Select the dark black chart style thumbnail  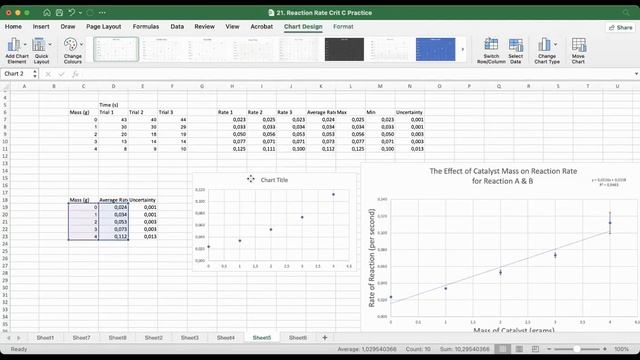pyautogui.click(x=344, y=49)
